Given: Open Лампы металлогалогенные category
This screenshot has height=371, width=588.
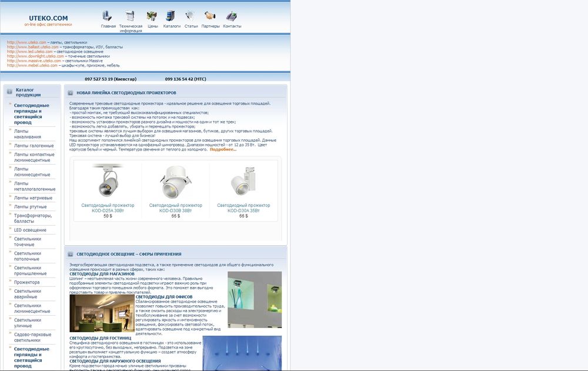Looking at the screenshot, I should tap(35, 186).
